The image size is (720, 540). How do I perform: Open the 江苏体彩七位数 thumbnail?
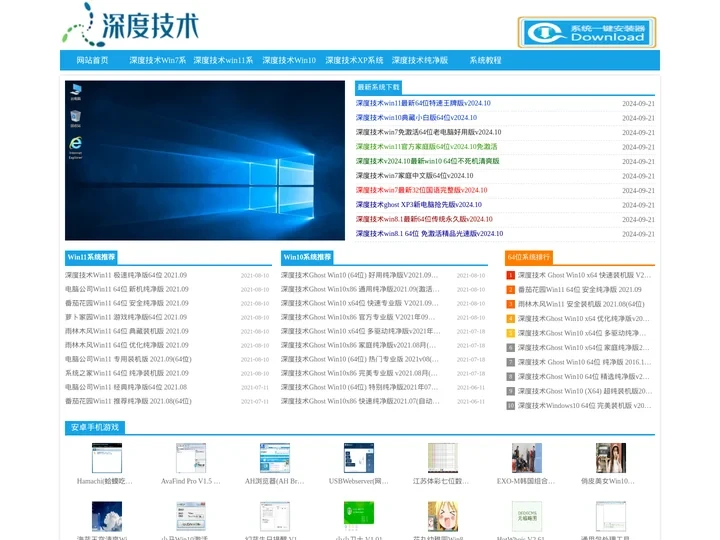coord(443,458)
